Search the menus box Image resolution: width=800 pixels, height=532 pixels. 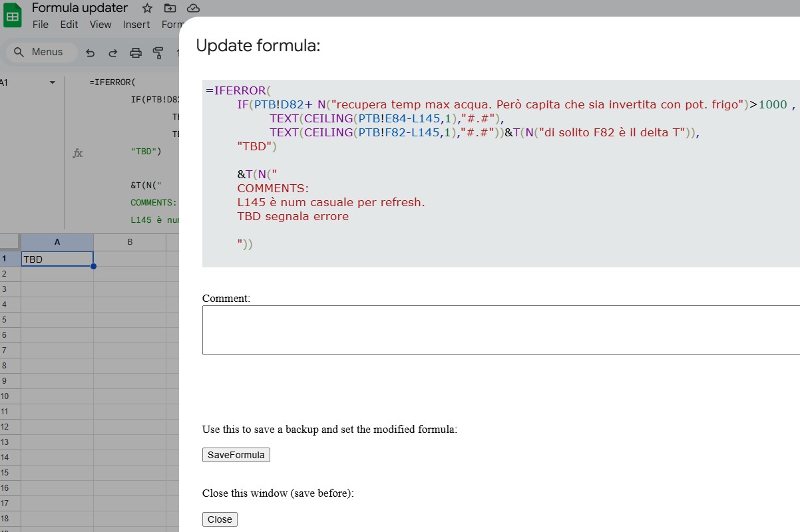[x=41, y=52]
